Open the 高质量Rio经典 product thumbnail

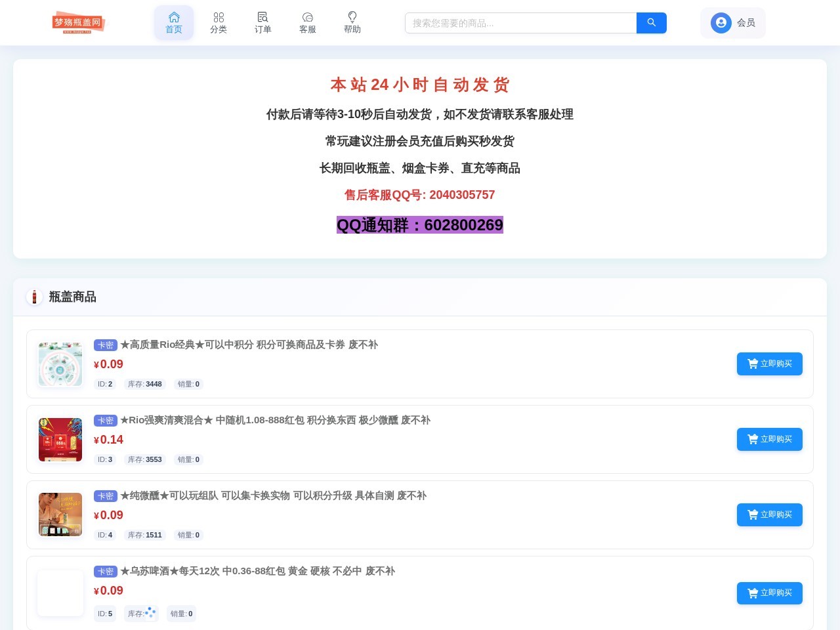(x=60, y=364)
